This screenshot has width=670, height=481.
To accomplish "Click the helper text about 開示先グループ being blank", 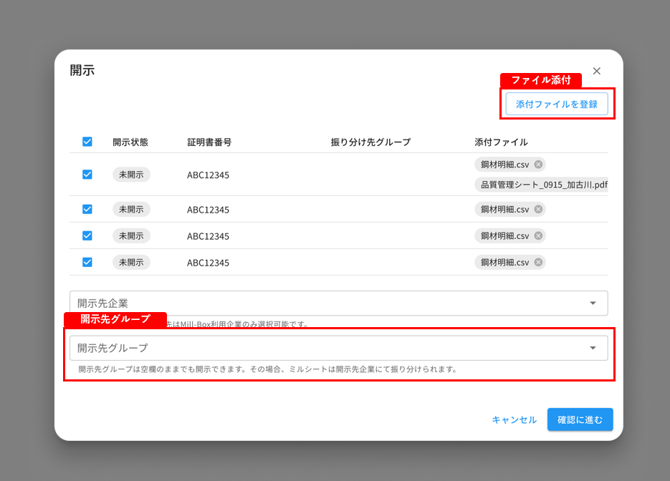I will click(268, 369).
